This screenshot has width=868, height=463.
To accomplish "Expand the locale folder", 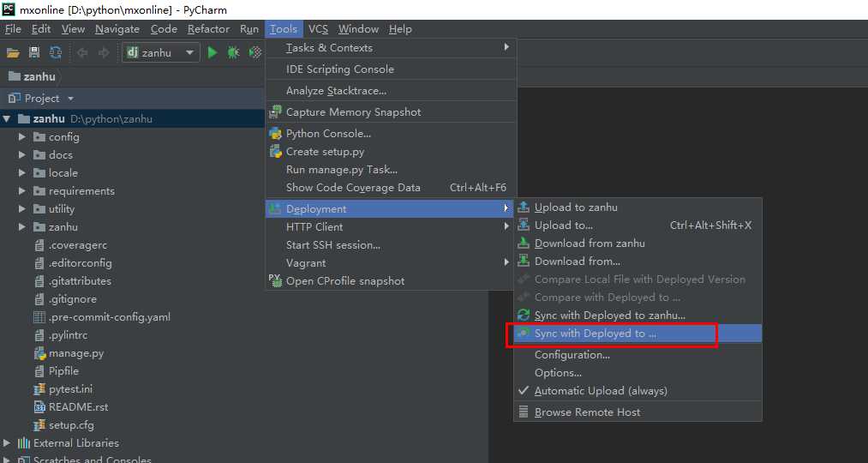I will click(22, 173).
